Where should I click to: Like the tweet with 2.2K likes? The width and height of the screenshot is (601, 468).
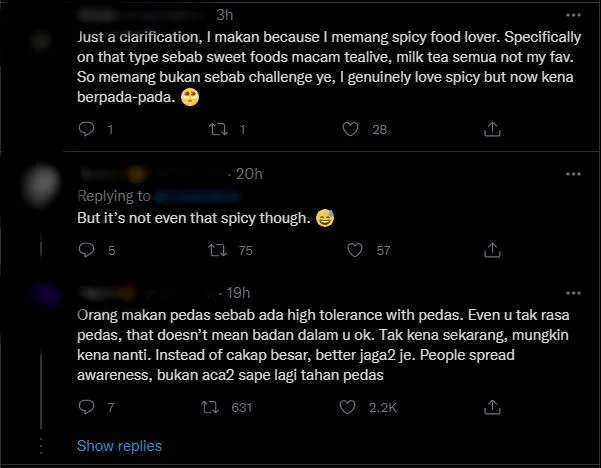tap(350, 407)
